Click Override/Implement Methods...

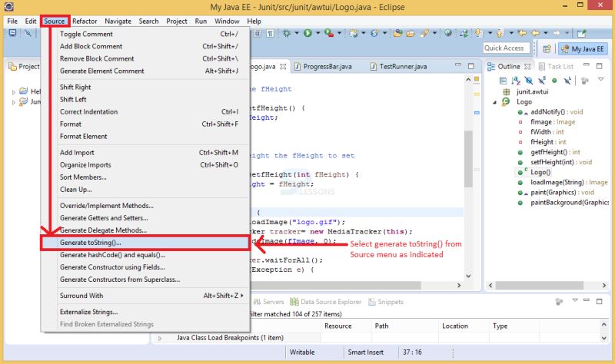click(151, 206)
